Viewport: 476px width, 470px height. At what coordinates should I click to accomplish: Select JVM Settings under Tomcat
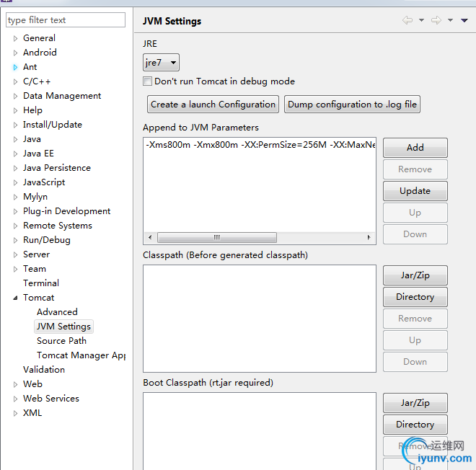(63, 327)
